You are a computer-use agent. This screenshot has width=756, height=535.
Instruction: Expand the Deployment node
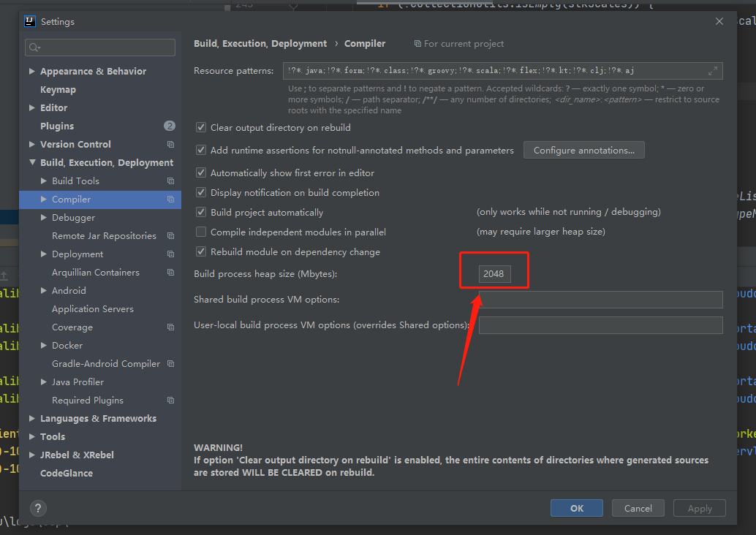(x=43, y=254)
